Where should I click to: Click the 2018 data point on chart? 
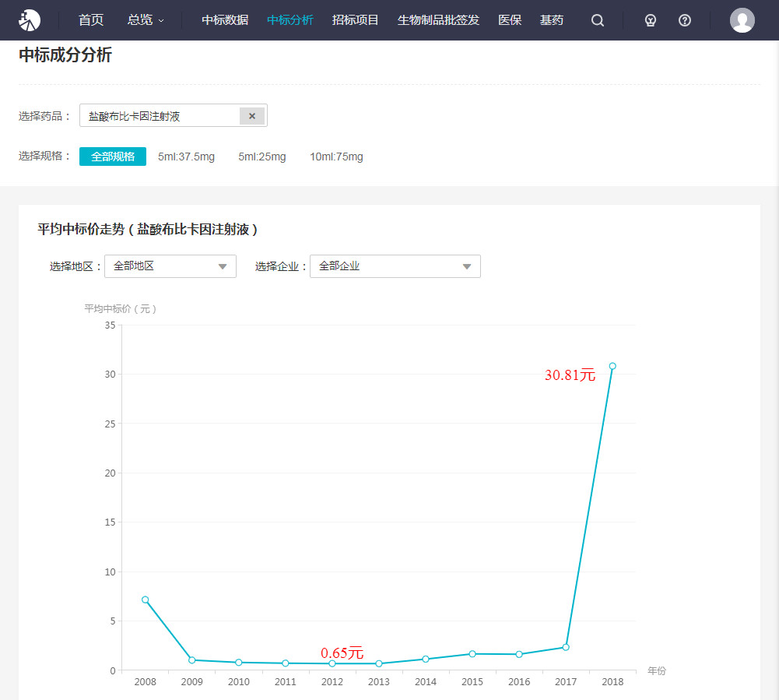(612, 366)
